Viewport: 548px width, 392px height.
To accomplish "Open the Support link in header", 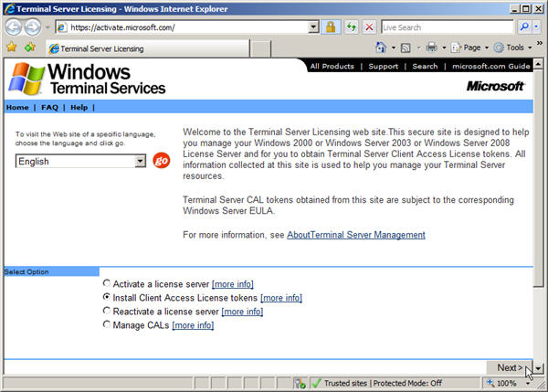I will click(x=383, y=66).
